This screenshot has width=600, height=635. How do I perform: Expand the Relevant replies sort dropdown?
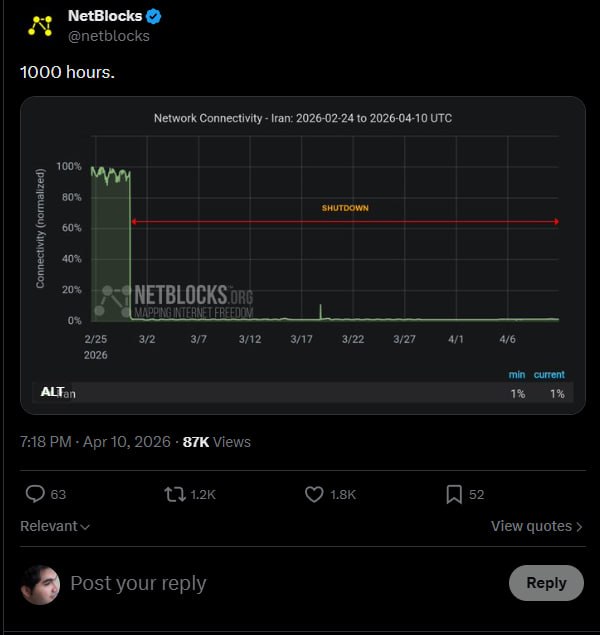pos(55,526)
